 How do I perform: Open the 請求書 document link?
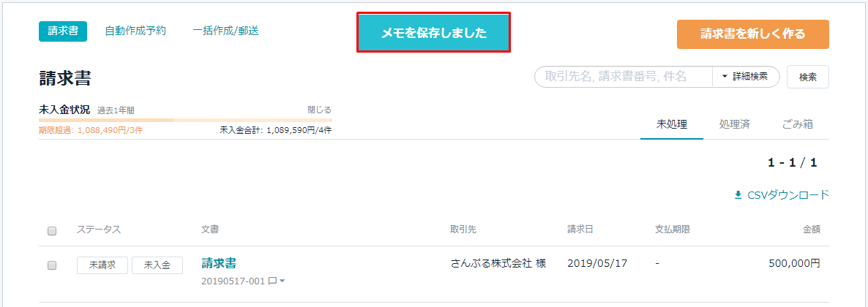(x=220, y=263)
